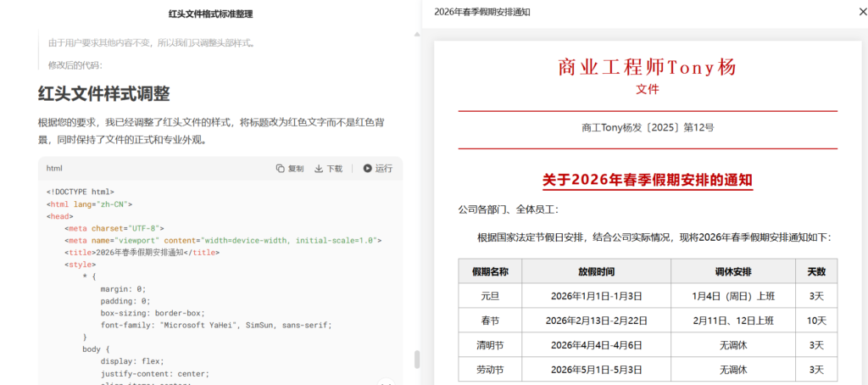Click the underlined title 关于2026年春季假期安排的通知

[647, 180]
